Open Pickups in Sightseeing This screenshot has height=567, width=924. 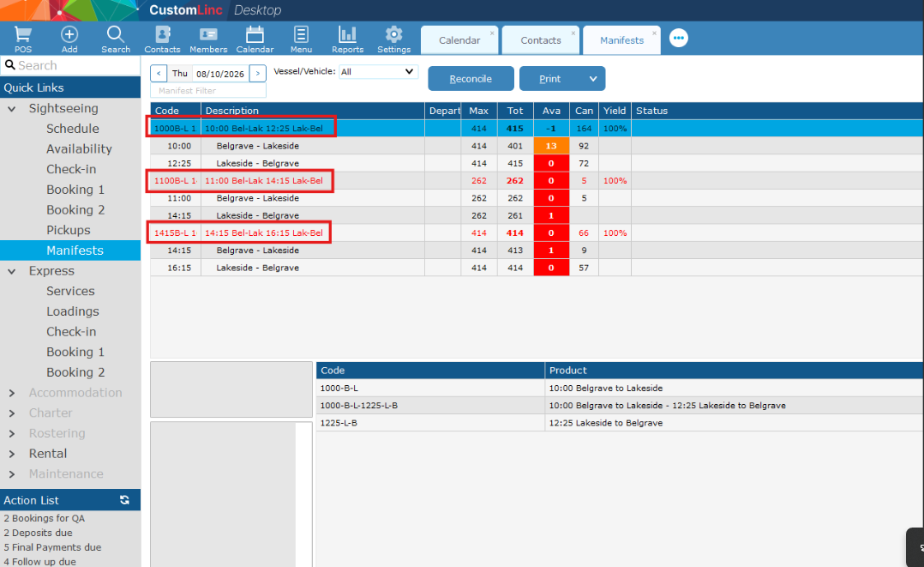pos(69,230)
